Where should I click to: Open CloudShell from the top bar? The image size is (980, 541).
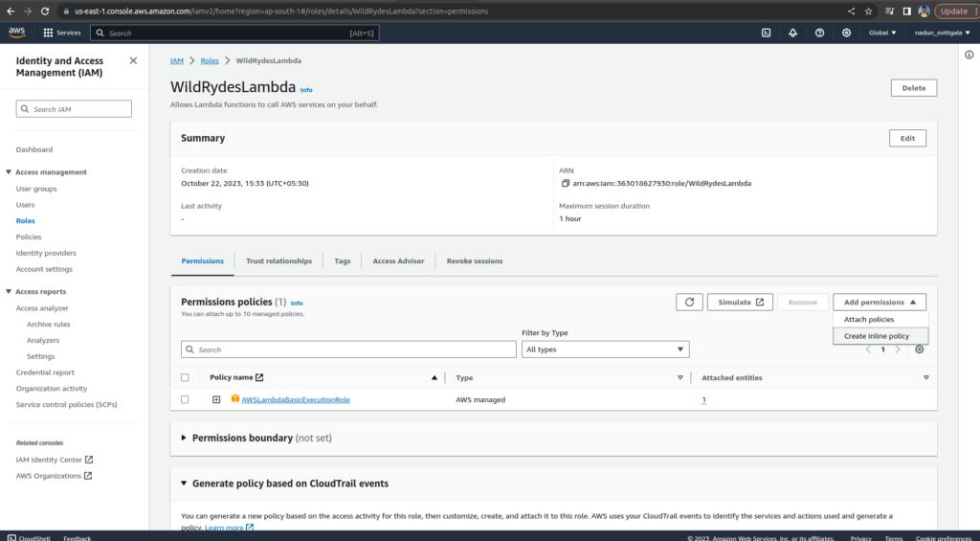click(766, 33)
